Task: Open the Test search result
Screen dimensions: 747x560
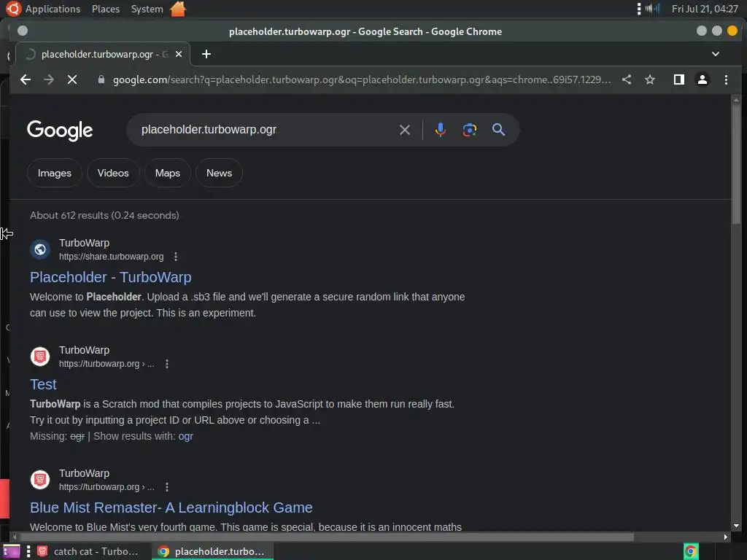Action: coord(43,384)
